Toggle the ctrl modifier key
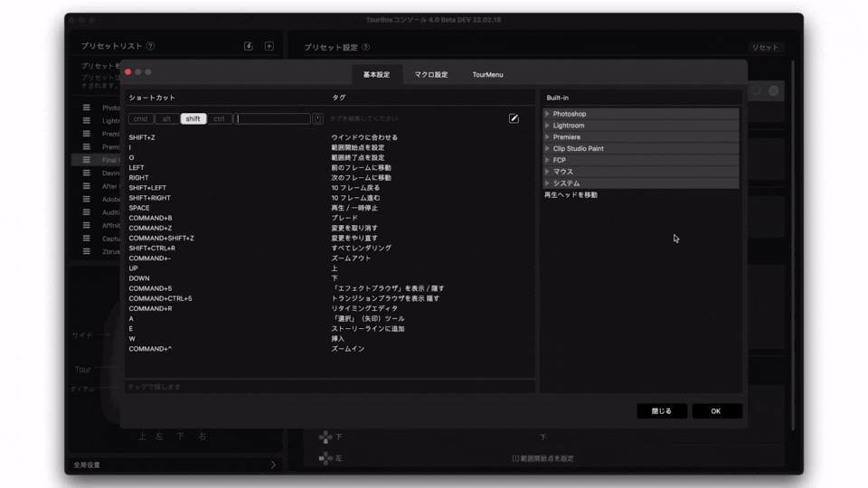Viewport: 868px width, 488px height. (x=220, y=118)
